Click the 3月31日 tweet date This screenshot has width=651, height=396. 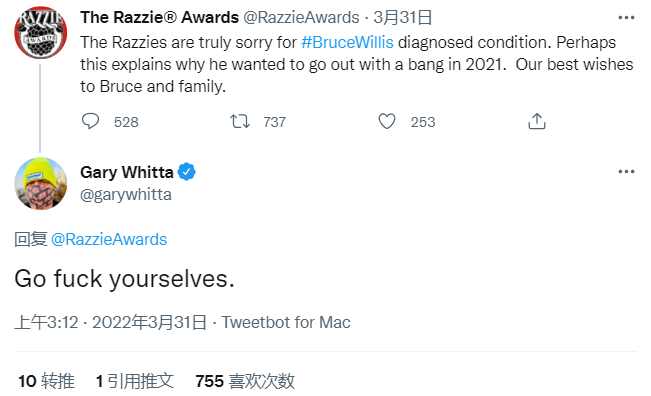[x=403, y=17]
